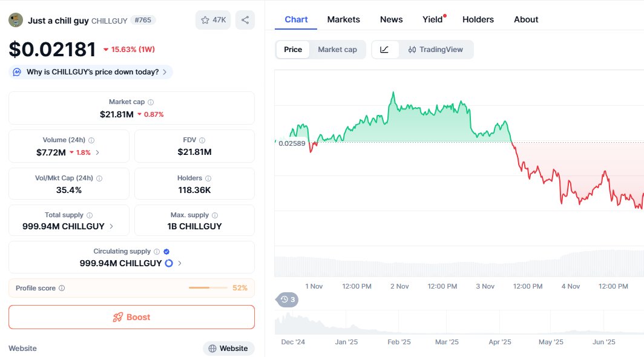
Task: Switch chart to Price view
Action: 293,50
